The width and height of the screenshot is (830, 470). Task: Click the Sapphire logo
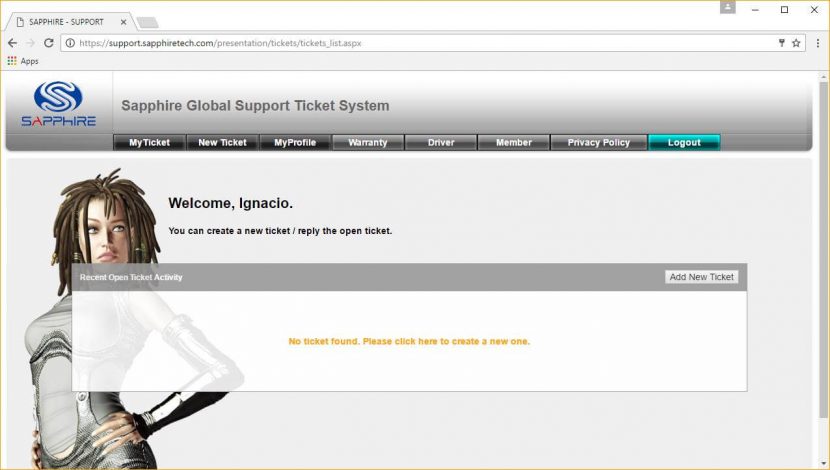point(58,104)
